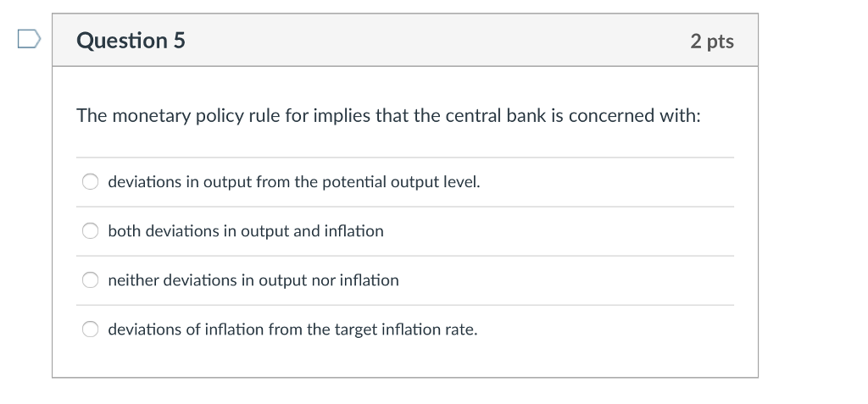Click the question prompt about the monetary policy rule
The height and width of the screenshot is (404, 868).
coord(388,116)
